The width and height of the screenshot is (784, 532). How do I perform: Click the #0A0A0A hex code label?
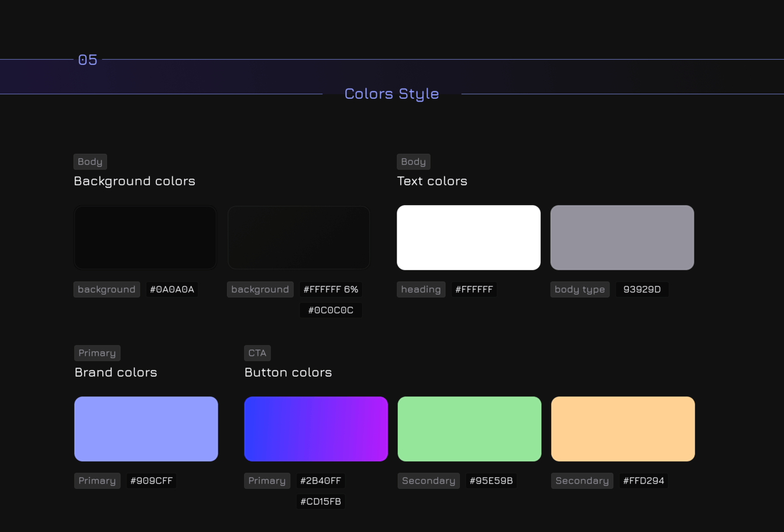tap(172, 289)
